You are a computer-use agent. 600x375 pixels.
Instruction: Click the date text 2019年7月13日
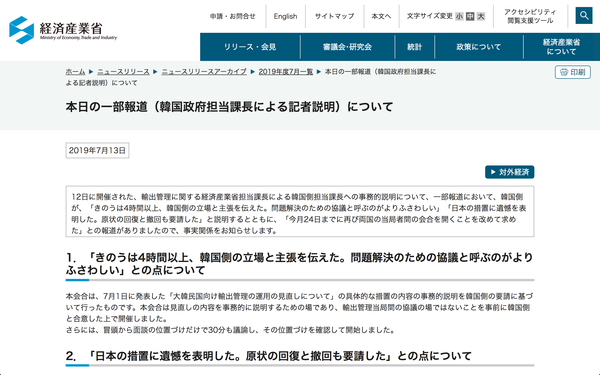tap(97, 150)
